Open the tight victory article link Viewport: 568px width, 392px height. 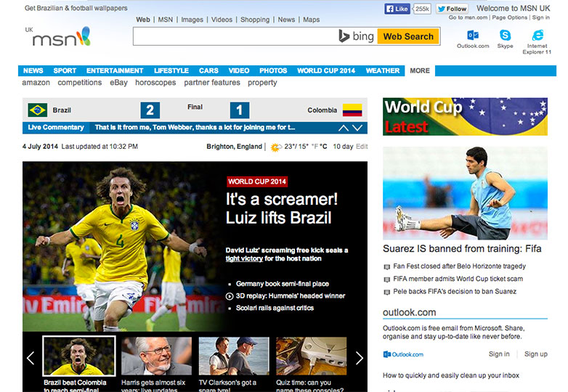tap(244, 258)
